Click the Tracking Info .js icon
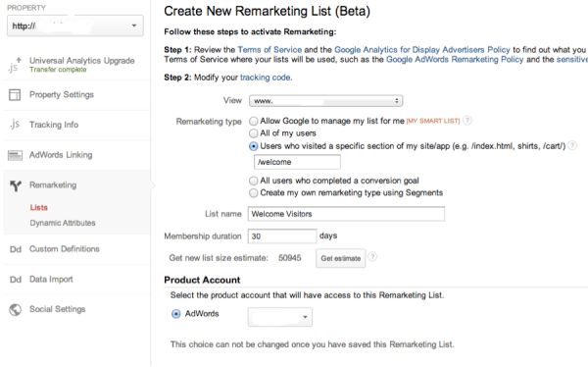The image size is (588, 367). point(15,124)
